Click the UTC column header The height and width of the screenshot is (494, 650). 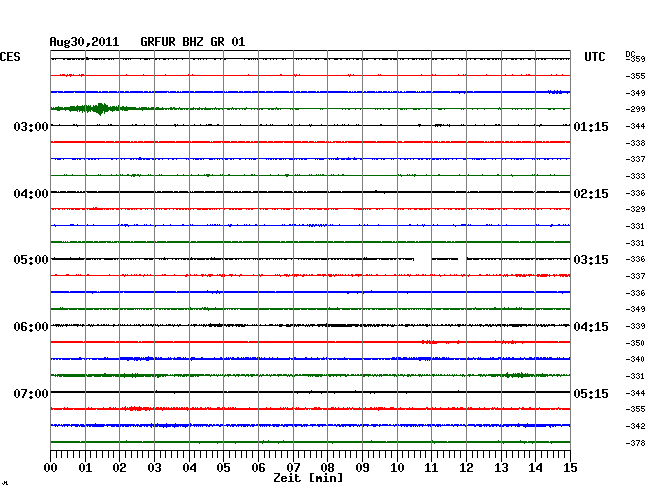pyautogui.click(x=594, y=57)
